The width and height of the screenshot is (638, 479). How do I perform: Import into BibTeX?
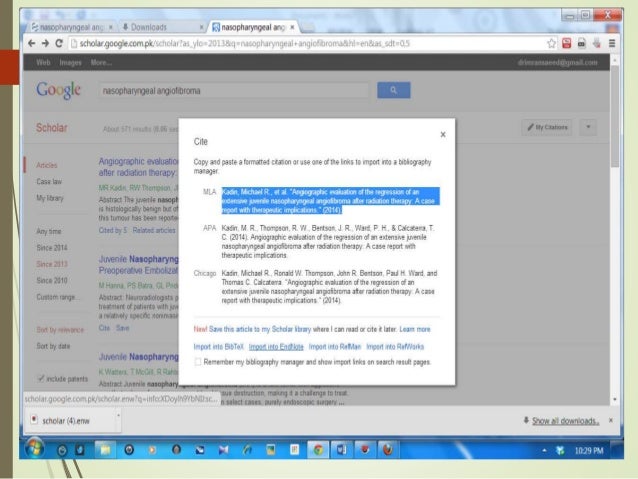218,347
